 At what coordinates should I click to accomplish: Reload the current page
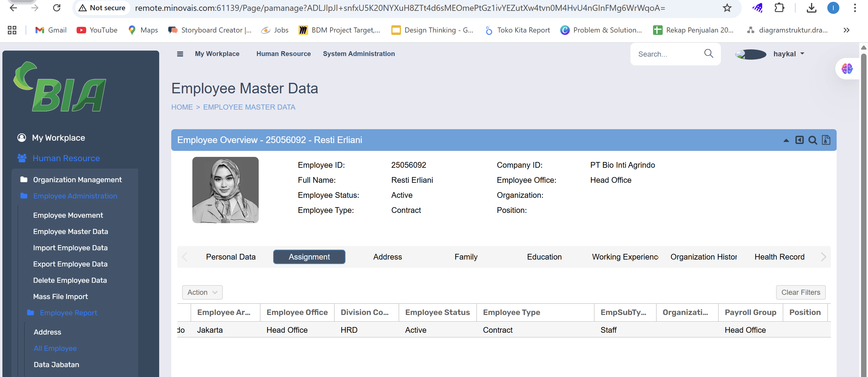click(x=57, y=8)
